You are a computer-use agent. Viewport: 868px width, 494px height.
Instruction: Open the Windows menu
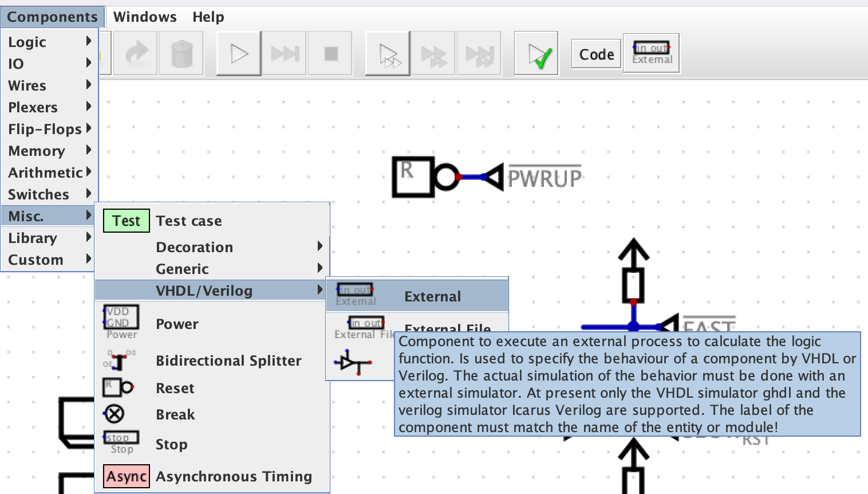(x=145, y=17)
